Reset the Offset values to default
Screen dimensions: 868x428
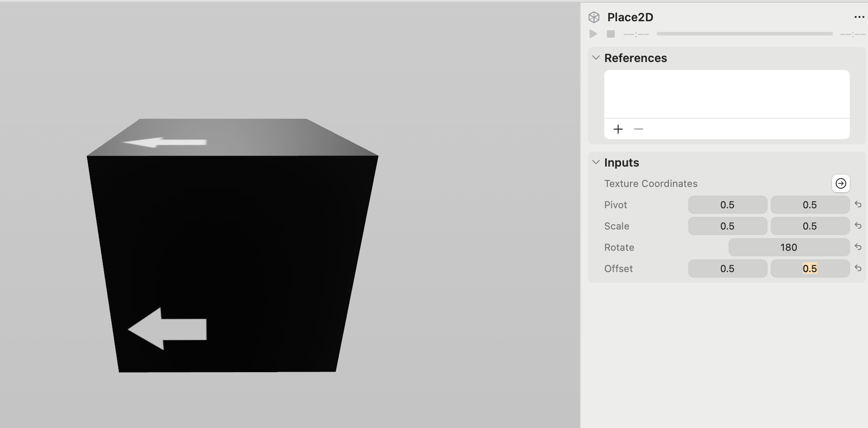tap(859, 268)
